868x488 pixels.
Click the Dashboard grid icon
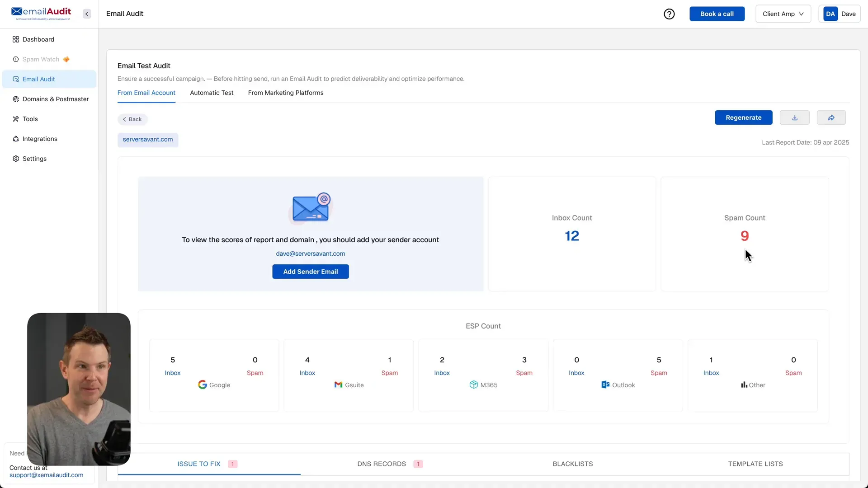[x=16, y=39]
